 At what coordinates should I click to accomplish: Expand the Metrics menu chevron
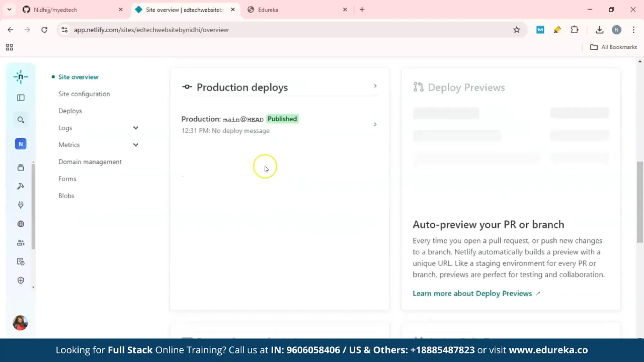(136, 145)
